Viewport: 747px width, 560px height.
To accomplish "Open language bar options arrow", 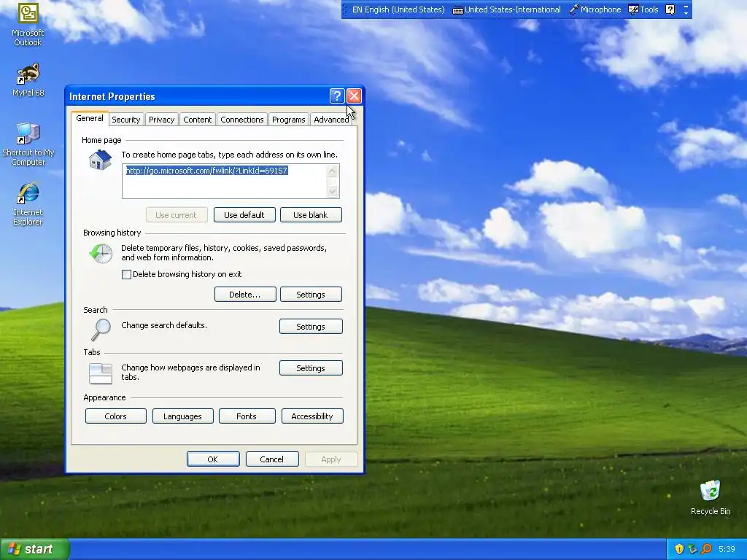I will pyautogui.click(x=686, y=10).
